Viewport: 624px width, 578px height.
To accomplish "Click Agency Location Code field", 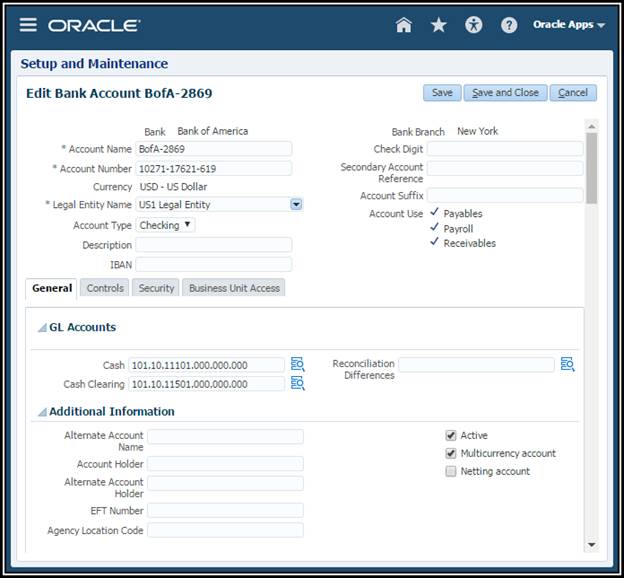I will (225, 530).
